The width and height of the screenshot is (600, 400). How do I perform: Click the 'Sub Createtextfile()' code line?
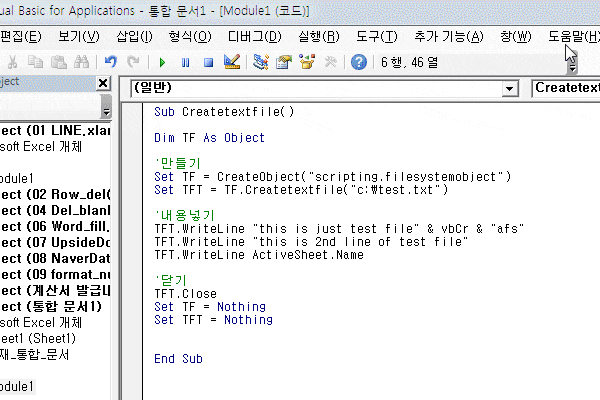[x=224, y=112]
